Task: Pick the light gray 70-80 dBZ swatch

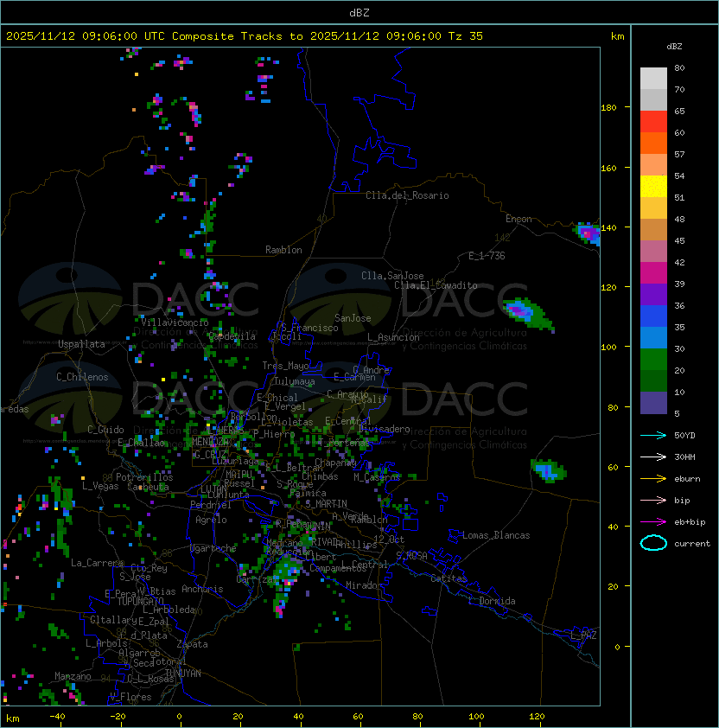Action: [x=653, y=79]
